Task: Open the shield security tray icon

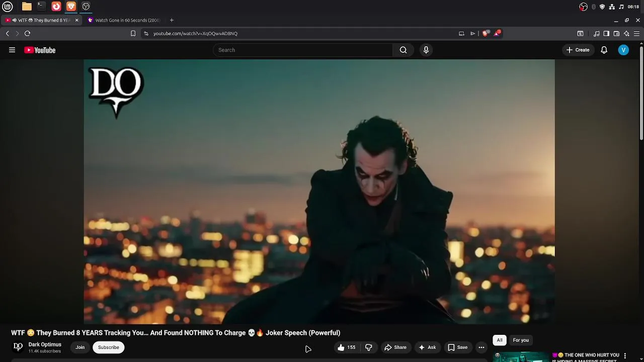Action: tap(602, 7)
